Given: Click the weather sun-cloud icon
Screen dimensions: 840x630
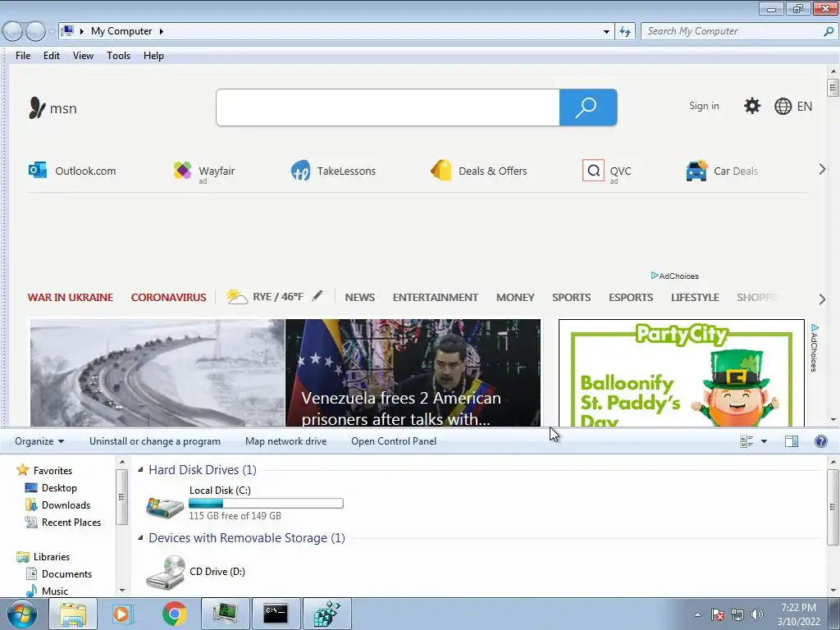Looking at the screenshot, I should point(237,296).
